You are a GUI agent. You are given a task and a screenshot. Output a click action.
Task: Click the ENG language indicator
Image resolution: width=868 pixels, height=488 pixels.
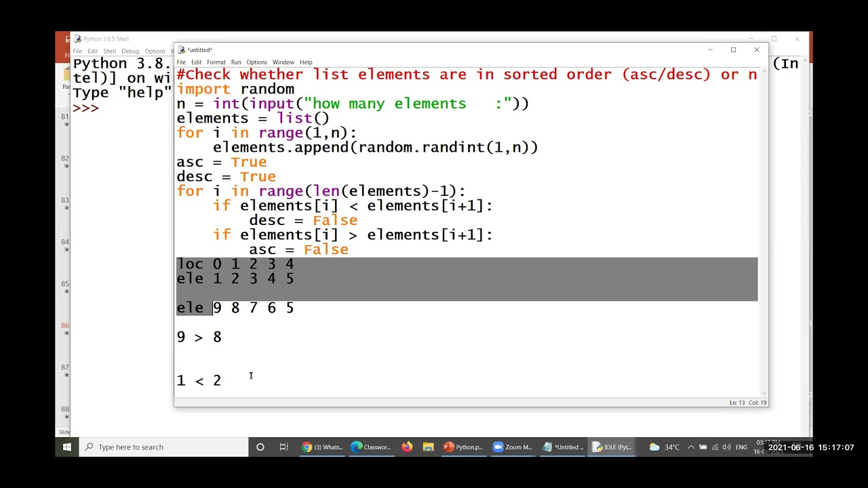pos(742,447)
